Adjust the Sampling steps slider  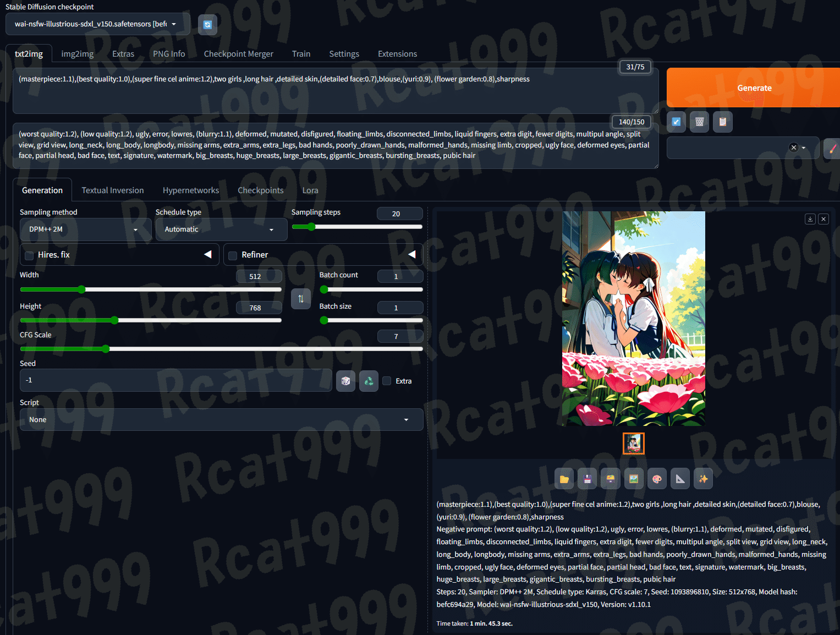coord(357,227)
